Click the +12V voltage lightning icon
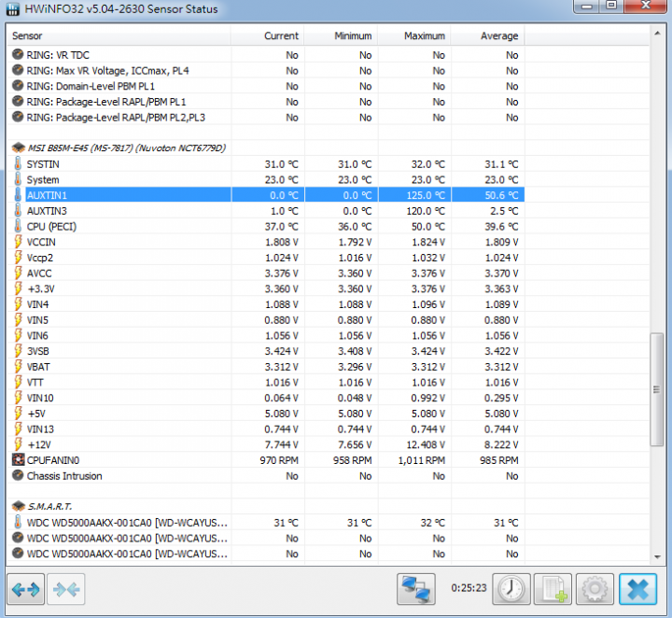 [18, 444]
